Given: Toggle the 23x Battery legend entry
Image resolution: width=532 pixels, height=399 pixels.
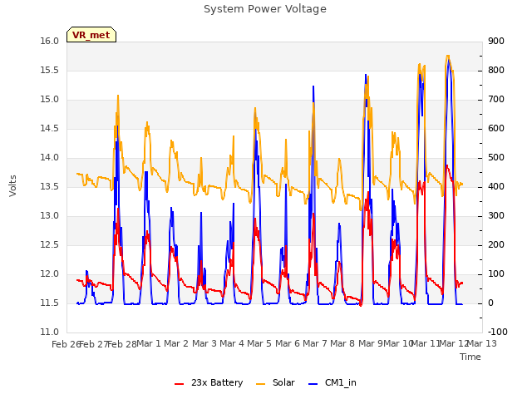Looking at the screenshot, I should pos(209,382).
